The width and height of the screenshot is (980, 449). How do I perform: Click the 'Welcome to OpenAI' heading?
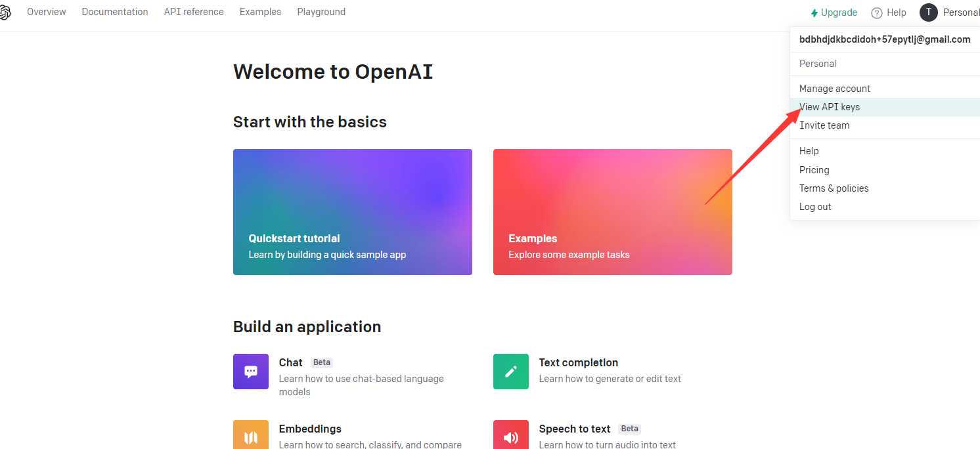coord(333,72)
